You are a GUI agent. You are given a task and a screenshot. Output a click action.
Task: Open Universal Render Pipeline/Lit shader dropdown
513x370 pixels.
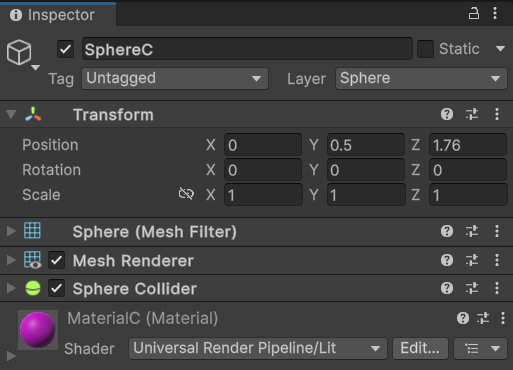coord(258,348)
